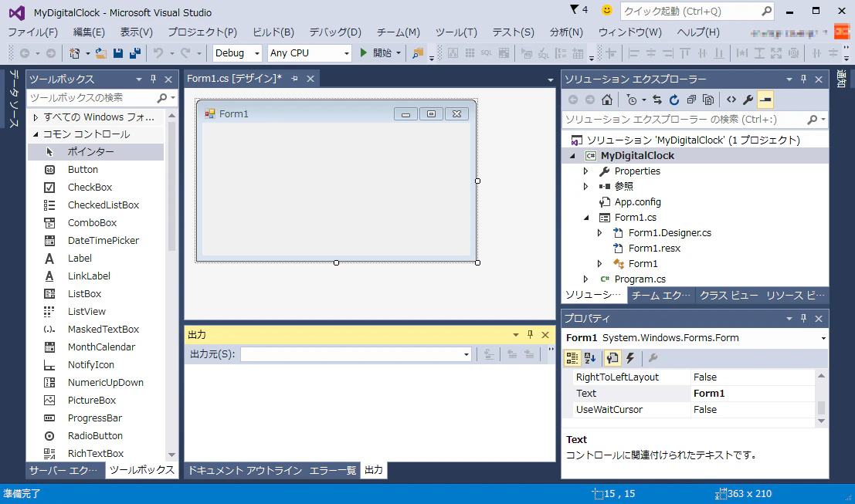Click the Refresh icon in Solution Explorer
Screen dimensions: 855x504
click(674, 100)
